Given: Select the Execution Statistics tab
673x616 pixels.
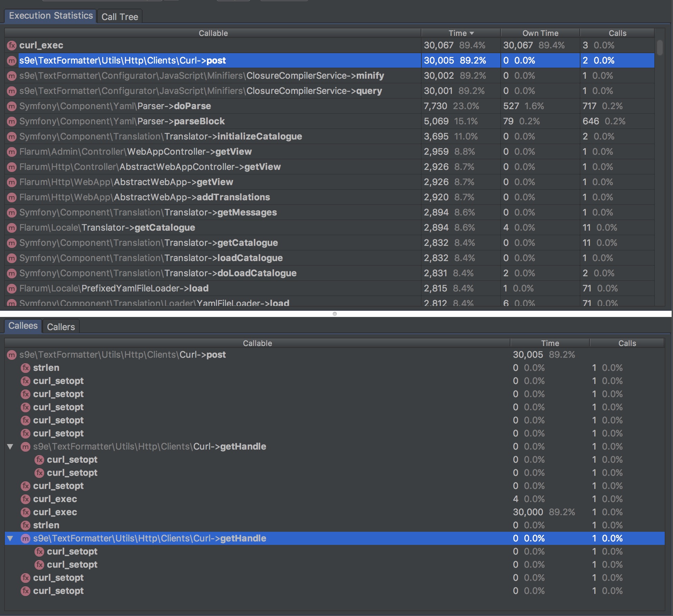Looking at the screenshot, I should coord(50,15).
